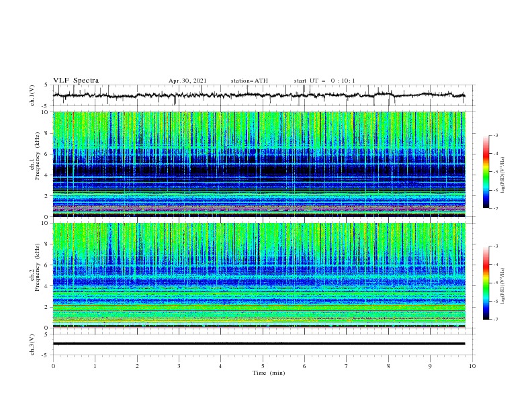Click the ch.1 colorbar 'log(PSD)(V²/Hz)' label
The height and width of the screenshot is (411, 532).
[x=503, y=175]
